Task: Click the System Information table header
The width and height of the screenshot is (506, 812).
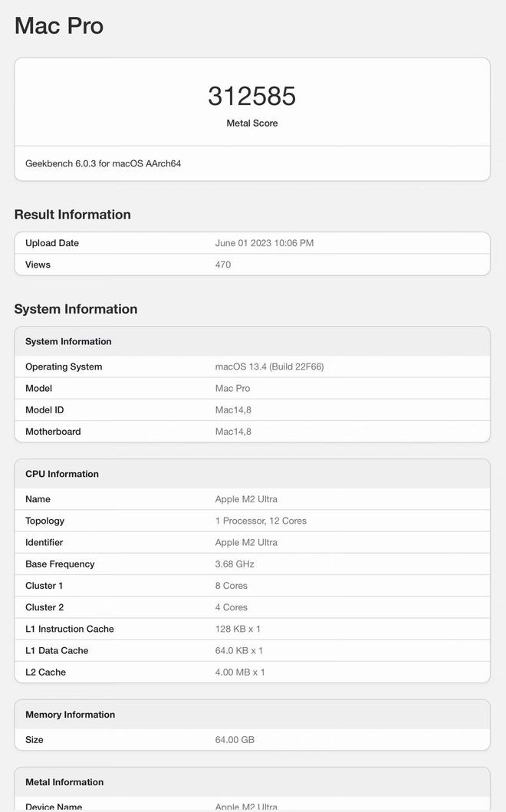Action: click(68, 341)
